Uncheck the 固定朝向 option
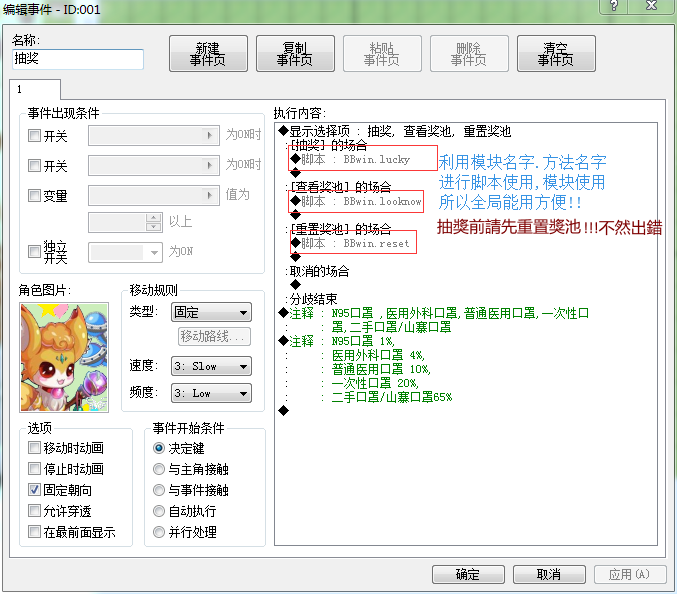Screen dimensions: 677x594 34,490
